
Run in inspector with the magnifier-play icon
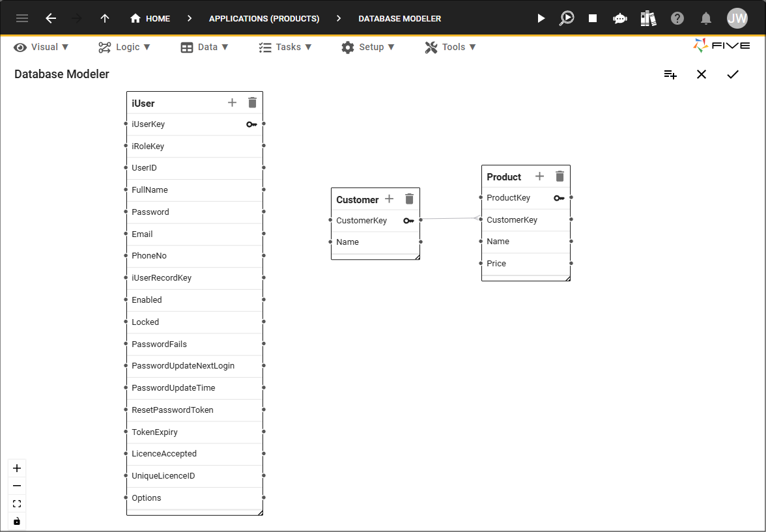(x=567, y=19)
